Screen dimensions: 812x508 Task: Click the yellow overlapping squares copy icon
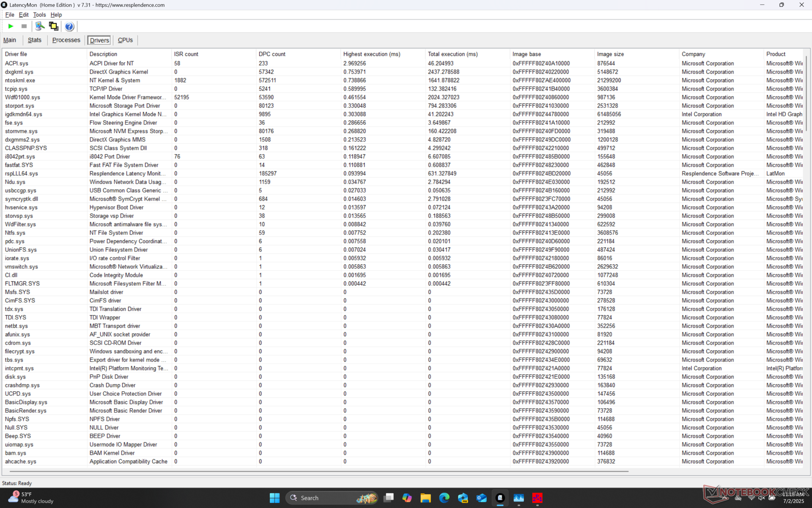click(54, 26)
